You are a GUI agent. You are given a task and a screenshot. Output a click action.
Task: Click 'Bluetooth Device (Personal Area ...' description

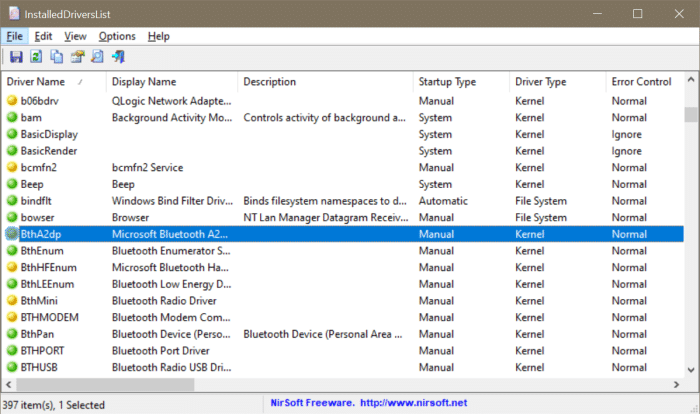[323, 334]
